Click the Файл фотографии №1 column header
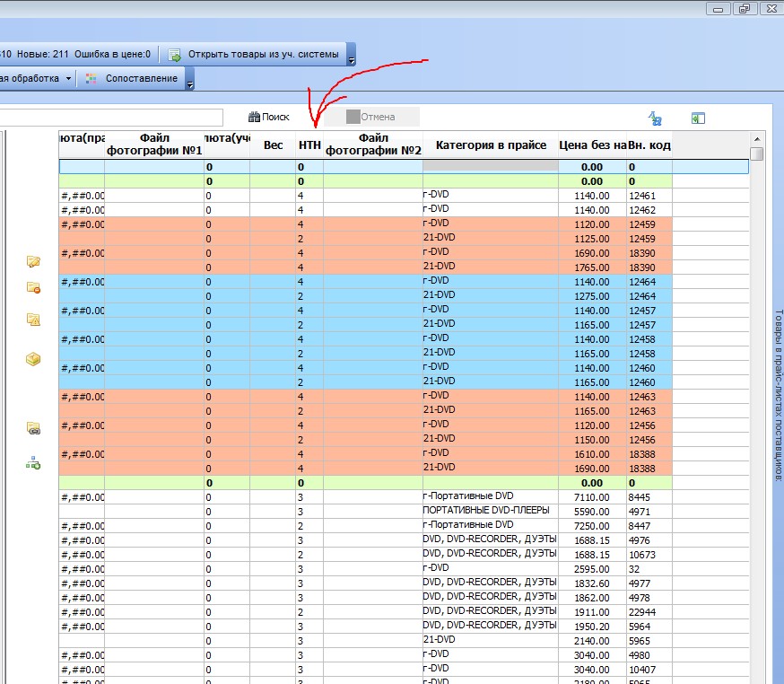Image resolution: width=784 pixels, height=684 pixels. (x=154, y=145)
